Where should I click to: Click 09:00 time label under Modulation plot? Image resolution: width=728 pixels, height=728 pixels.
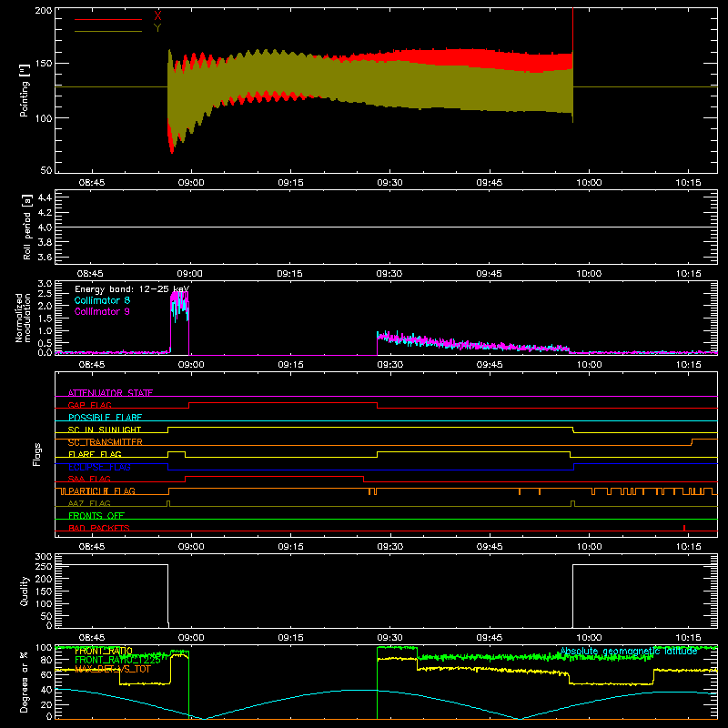click(191, 365)
